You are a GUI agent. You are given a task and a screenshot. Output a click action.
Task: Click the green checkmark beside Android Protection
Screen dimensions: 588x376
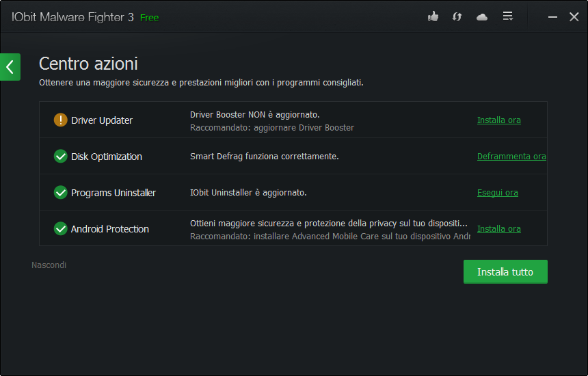[61, 229]
